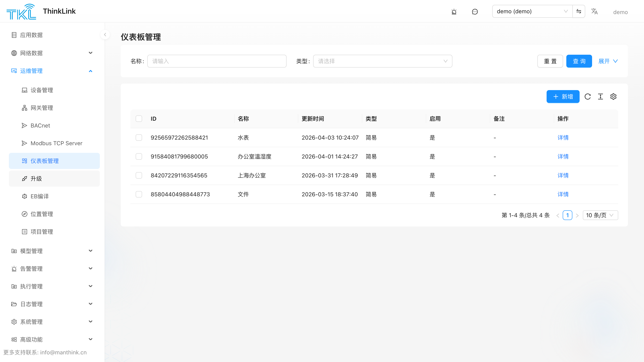
Task: Open the demo (demo) organization dropdown
Action: point(532,11)
